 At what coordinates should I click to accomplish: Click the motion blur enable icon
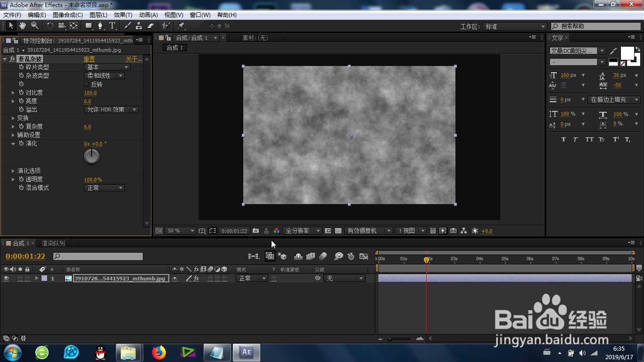[323, 256]
